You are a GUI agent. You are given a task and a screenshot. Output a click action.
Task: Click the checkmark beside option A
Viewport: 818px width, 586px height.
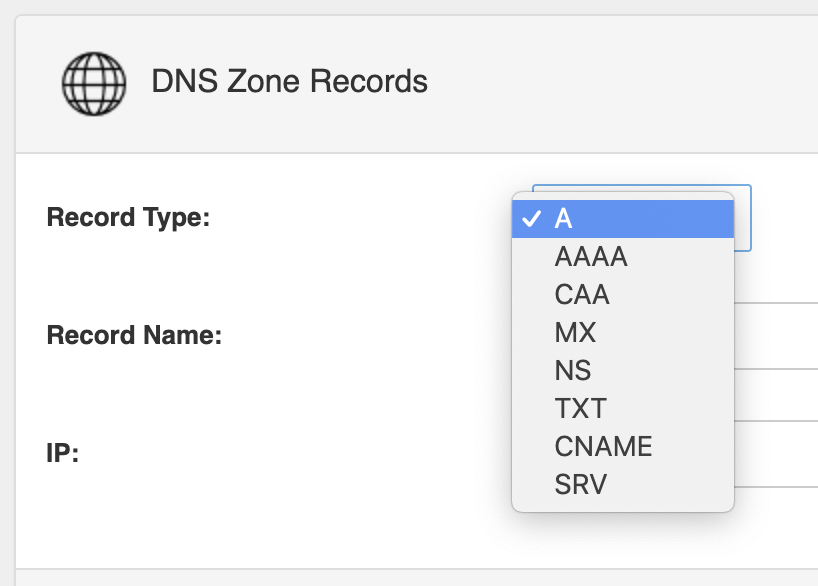click(x=531, y=219)
